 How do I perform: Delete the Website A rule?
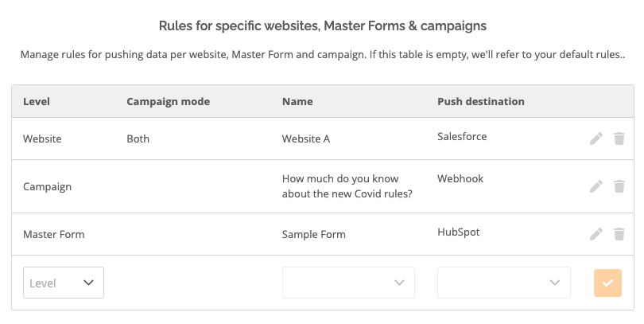pos(619,139)
